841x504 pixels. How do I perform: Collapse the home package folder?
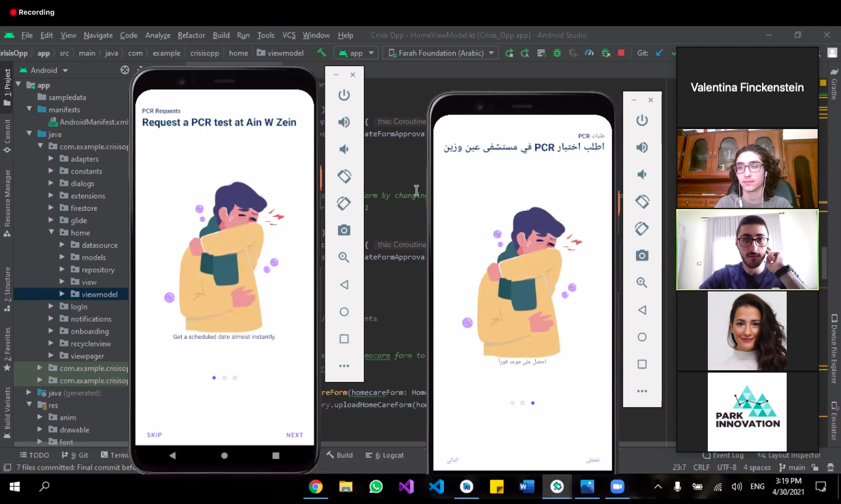(51, 232)
